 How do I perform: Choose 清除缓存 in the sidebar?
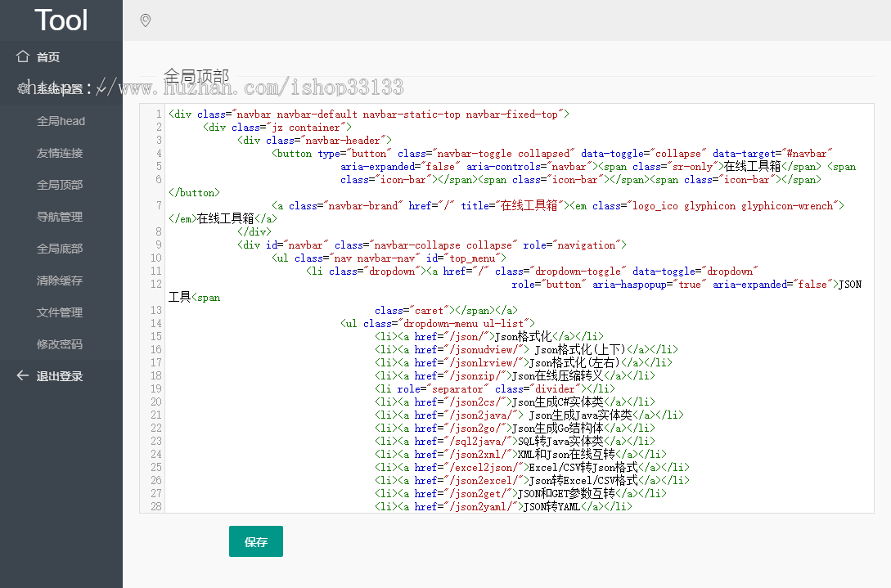point(61,280)
